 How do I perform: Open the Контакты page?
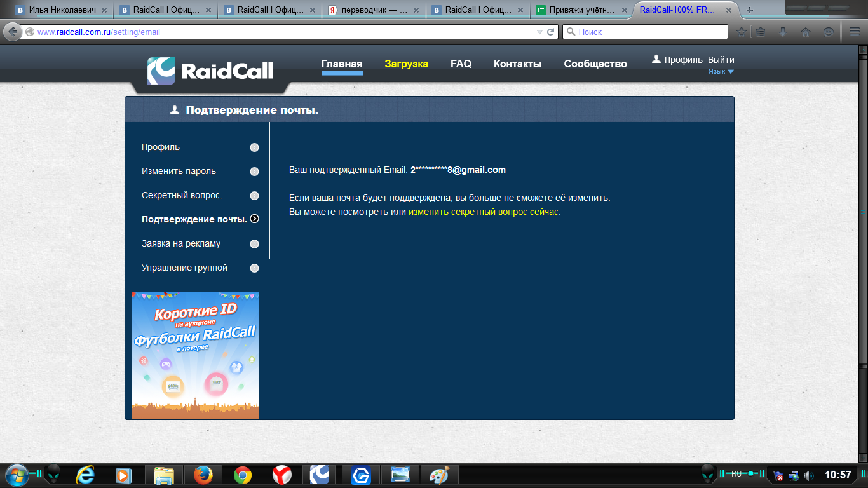(x=518, y=64)
